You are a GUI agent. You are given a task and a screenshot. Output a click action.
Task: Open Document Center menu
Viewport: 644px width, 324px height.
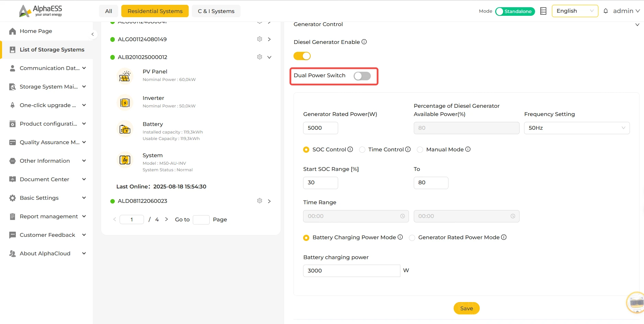coord(47,179)
